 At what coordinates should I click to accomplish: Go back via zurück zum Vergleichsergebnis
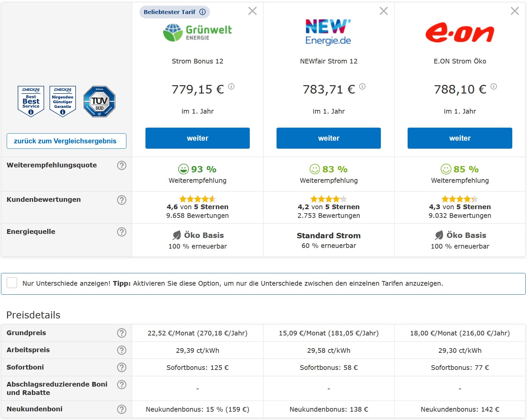click(x=67, y=141)
